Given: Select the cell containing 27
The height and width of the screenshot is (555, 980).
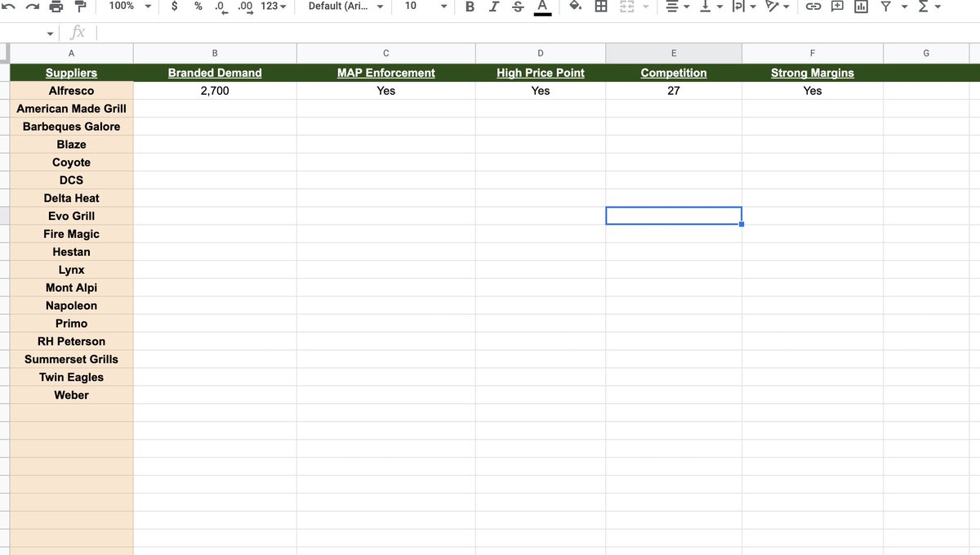Looking at the screenshot, I should tap(674, 91).
